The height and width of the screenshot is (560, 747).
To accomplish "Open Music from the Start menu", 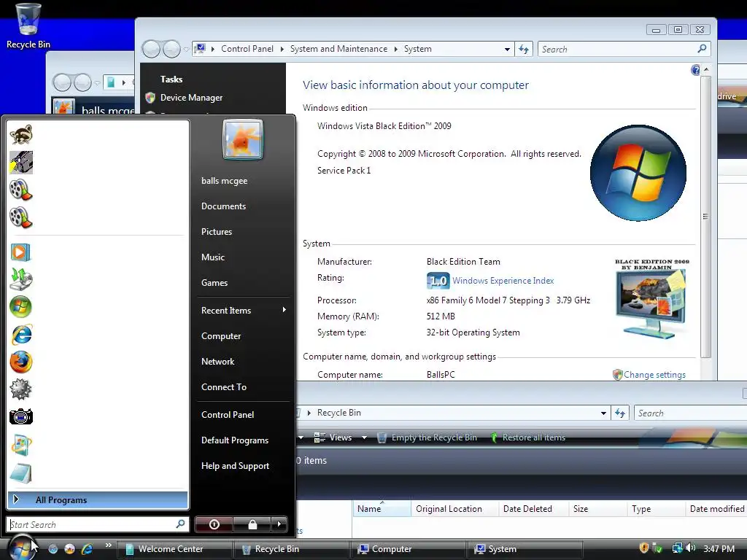I will 212,257.
